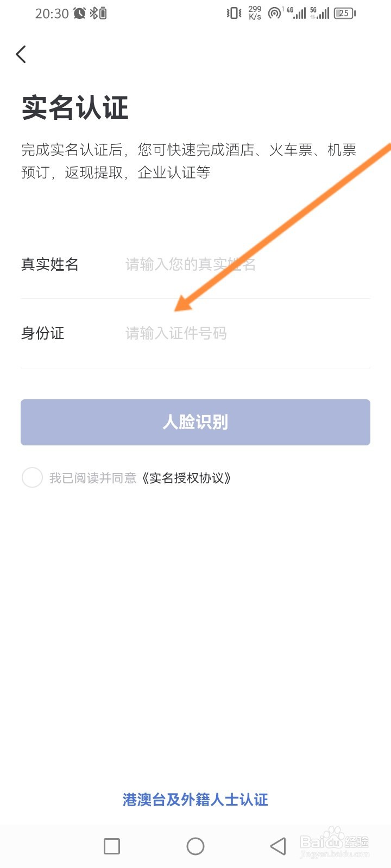Tap the back arrow icon
Viewport: 391px width, 868px height.
pos(21,54)
